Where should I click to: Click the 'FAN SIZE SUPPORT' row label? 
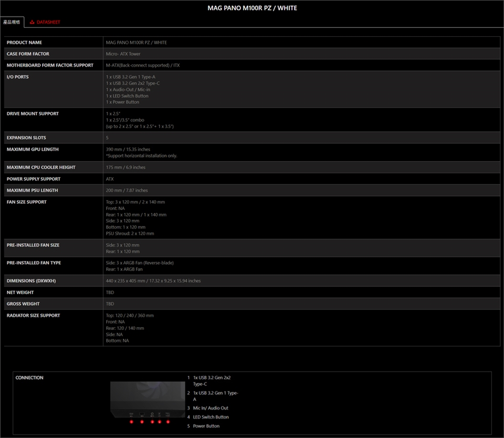click(x=26, y=202)
